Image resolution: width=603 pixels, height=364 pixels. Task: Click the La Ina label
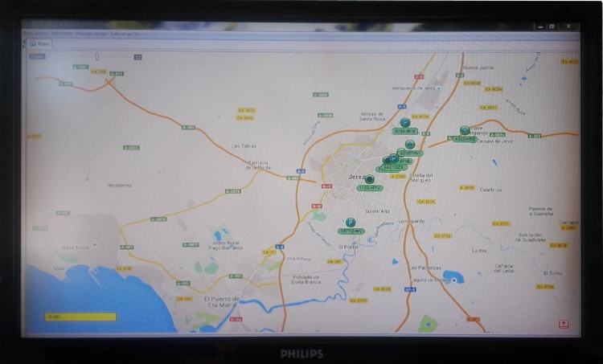tap(479, 250)
